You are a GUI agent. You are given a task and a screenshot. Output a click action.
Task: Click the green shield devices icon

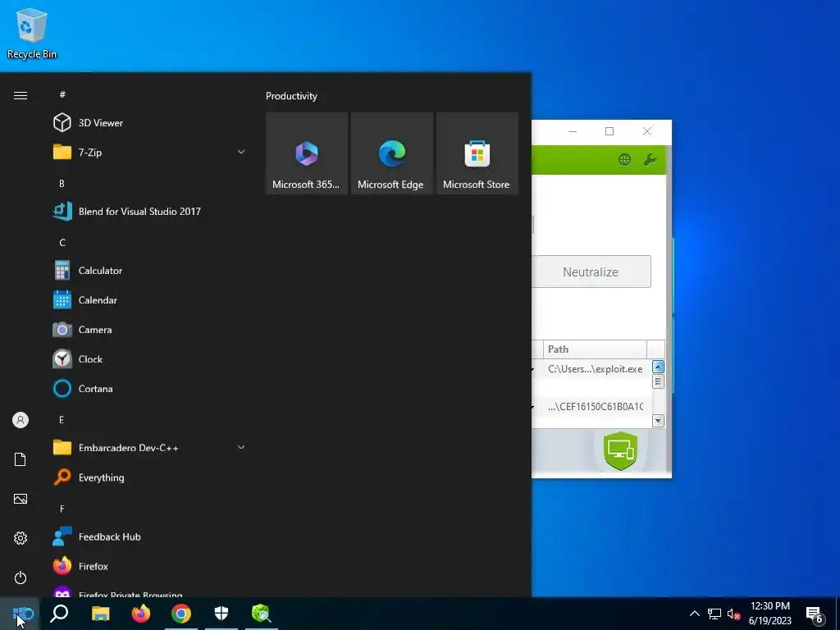coord(620,451)
